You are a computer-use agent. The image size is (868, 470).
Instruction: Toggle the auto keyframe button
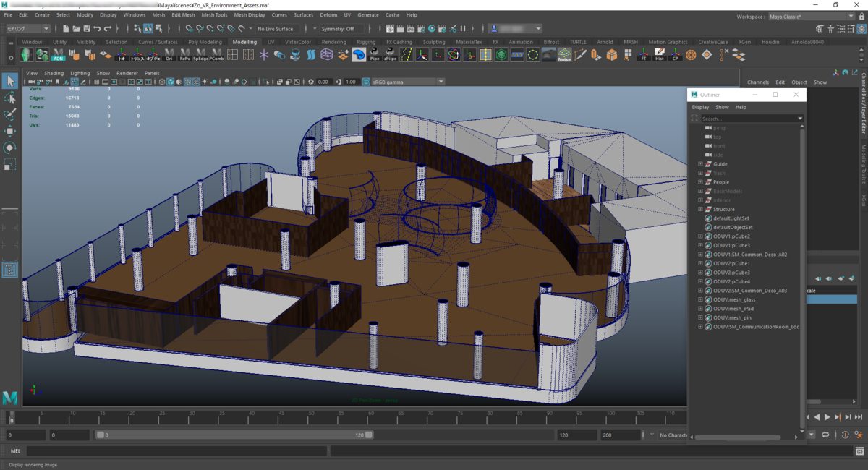pyautogui.click(x=844, y=435)
